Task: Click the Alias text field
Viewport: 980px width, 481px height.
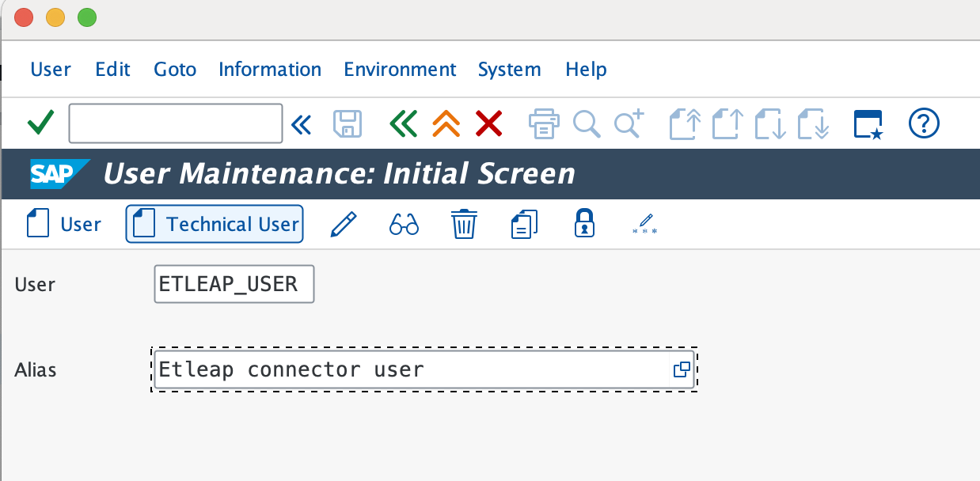Action: tap(396, 369)
